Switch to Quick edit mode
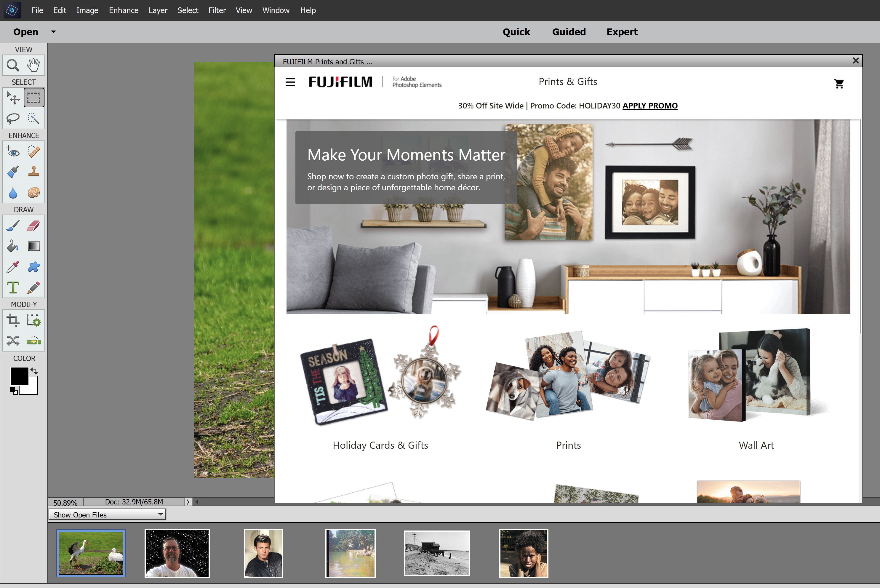 516,32
